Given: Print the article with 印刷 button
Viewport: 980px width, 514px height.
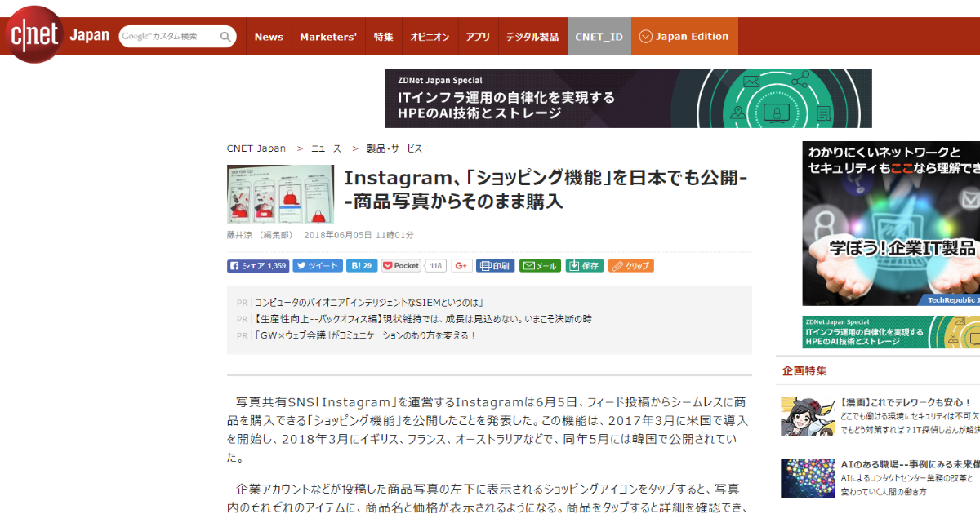Looking at the screenshot, I should 496,266.
